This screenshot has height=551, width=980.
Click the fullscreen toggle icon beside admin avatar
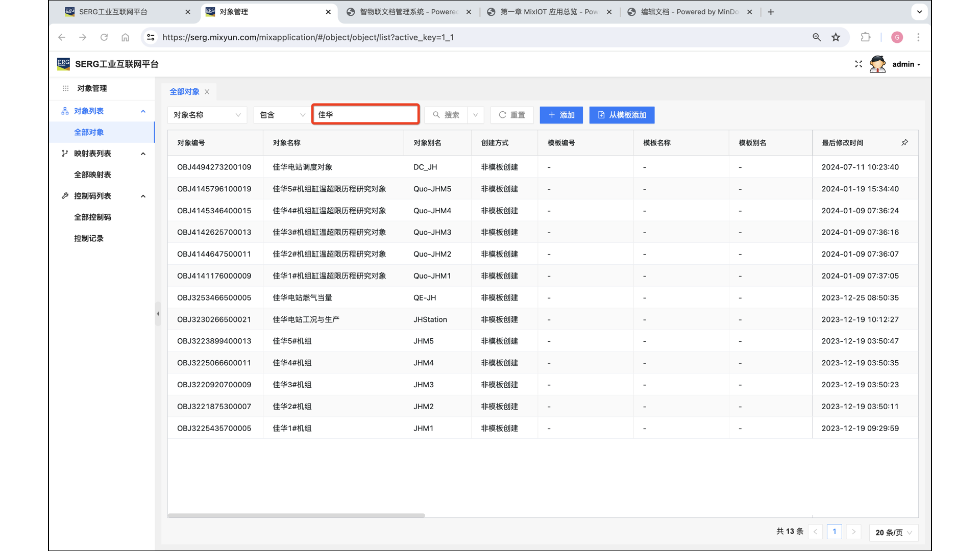click(x=858, y=64)
